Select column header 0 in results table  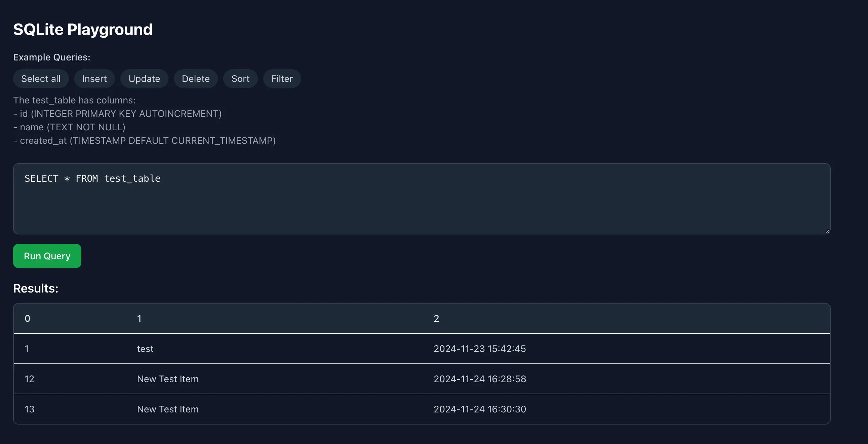pos(27,318)
